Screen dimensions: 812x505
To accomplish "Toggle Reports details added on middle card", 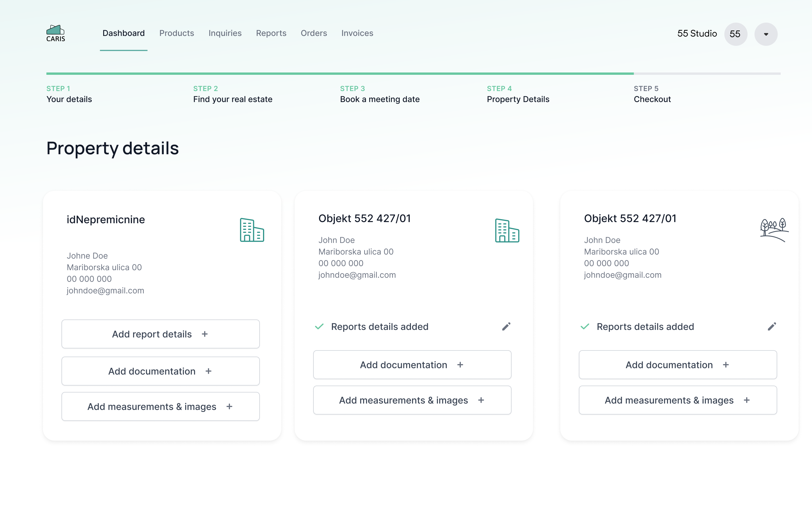I will (380, 327).
